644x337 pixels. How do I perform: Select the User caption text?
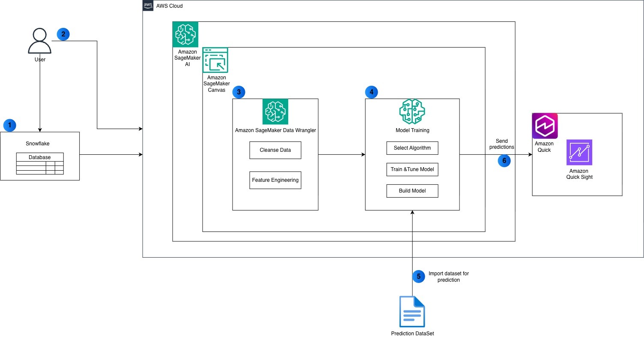pyautogui.click(x=40, y=60)
